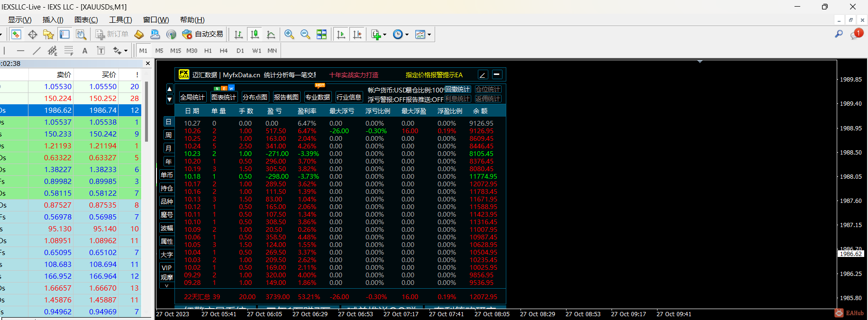Tile the chart windows
The width and height of the screenshot is (868, 320).
click(321, 34)
